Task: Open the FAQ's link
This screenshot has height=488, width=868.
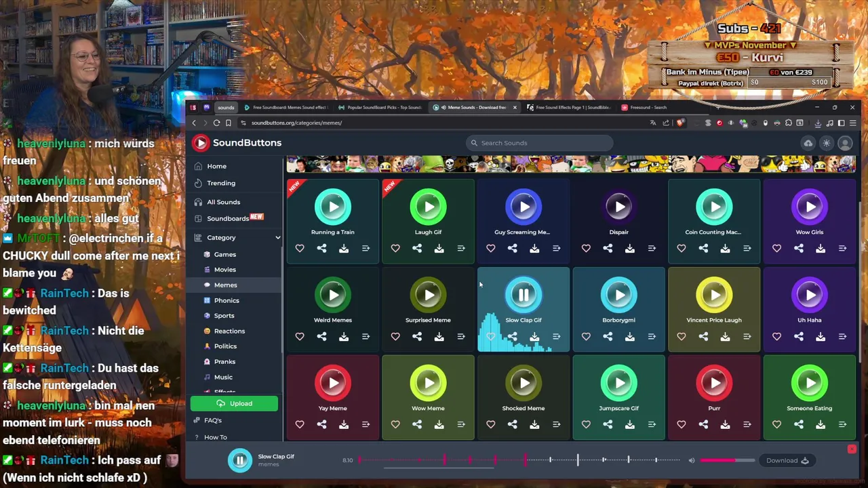Action: click(212, 421)
